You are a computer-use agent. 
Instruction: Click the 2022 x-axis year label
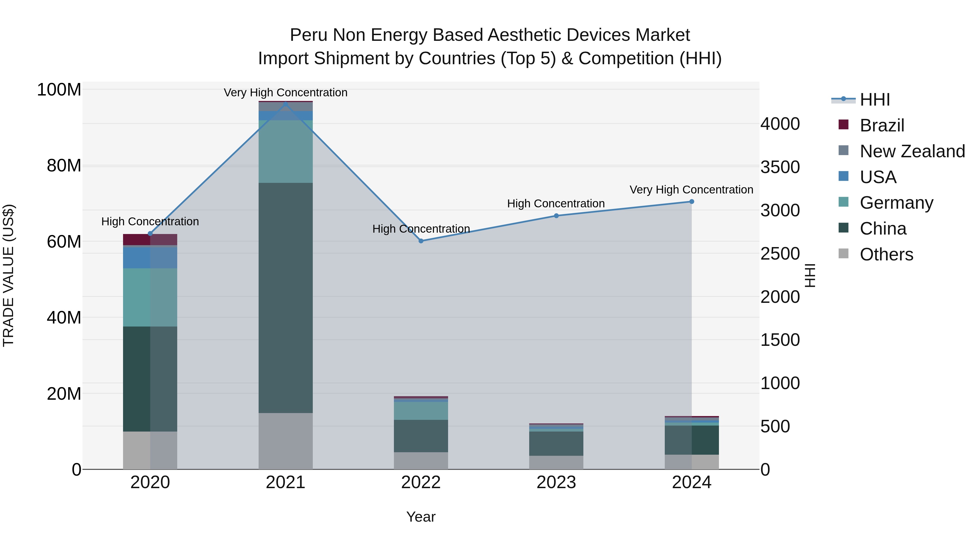pos(421,482)
